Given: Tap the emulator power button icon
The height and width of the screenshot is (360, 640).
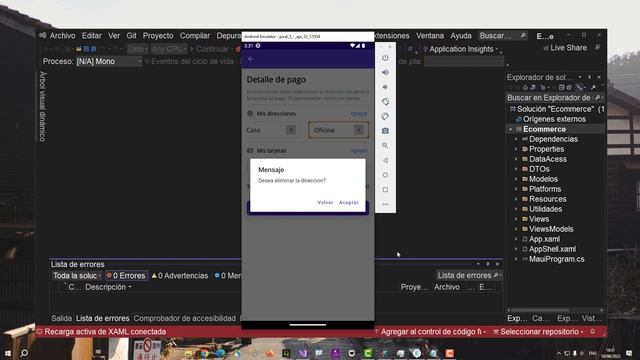Looking at the screenshot, I should click(385, 58).
